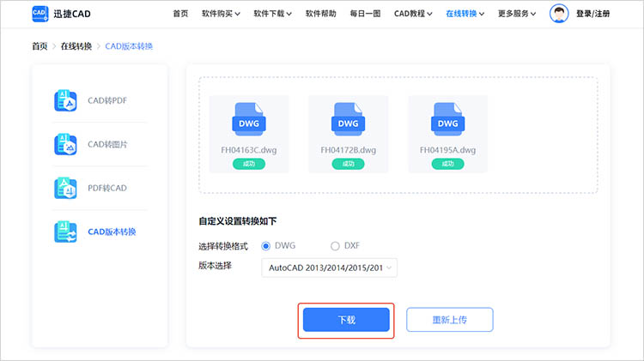
Task: Open the CAD转PDF sidebar label
Action: coord(107,100)
